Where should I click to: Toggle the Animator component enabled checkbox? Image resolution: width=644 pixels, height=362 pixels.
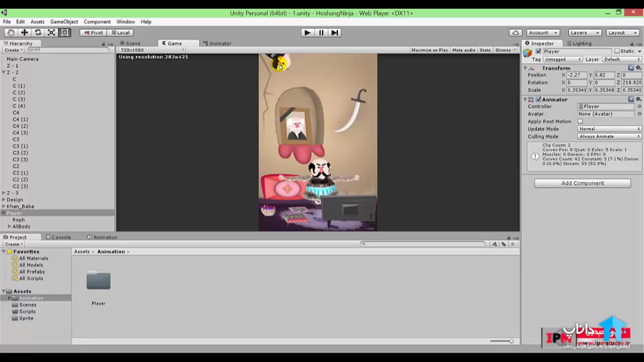538,100
